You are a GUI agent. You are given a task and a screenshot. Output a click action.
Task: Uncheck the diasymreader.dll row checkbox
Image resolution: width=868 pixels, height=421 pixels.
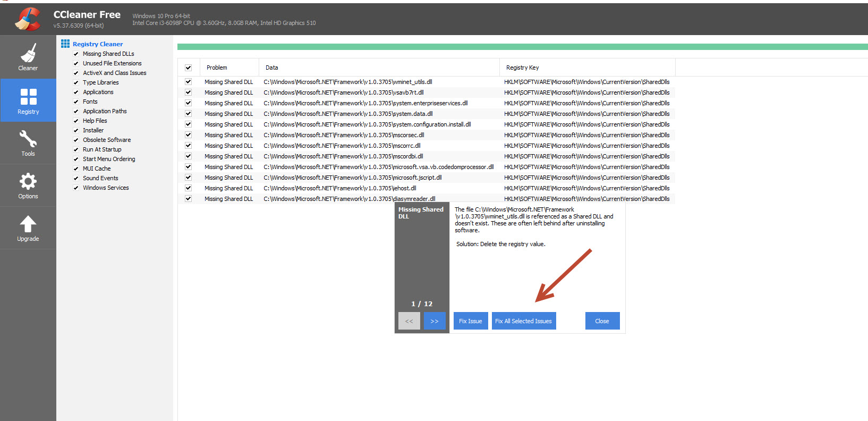[x=188, y=199]
